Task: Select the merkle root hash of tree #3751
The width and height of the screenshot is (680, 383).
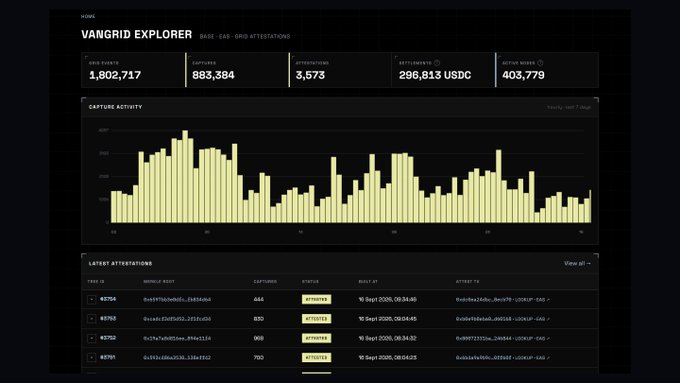Action: (x=177, y=358)
